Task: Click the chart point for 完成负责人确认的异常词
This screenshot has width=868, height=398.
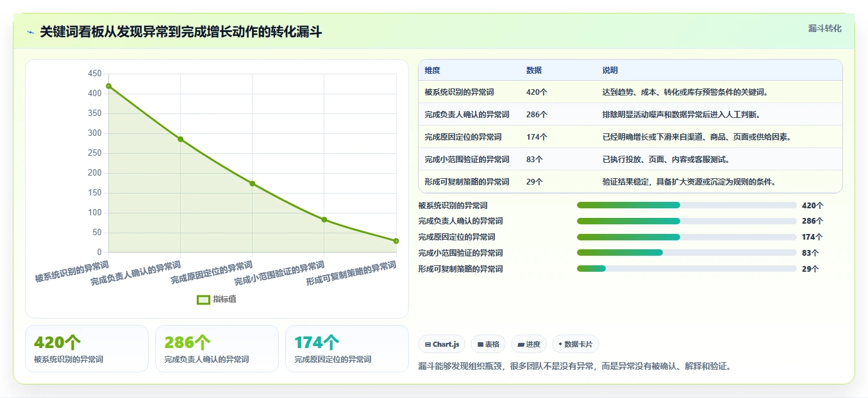Action: (x=181, y=139)
